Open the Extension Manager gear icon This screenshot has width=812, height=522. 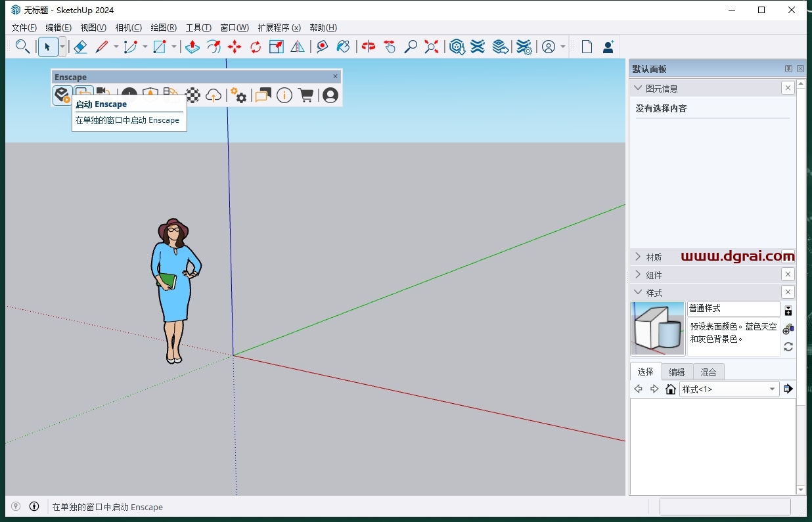point(524,47)
